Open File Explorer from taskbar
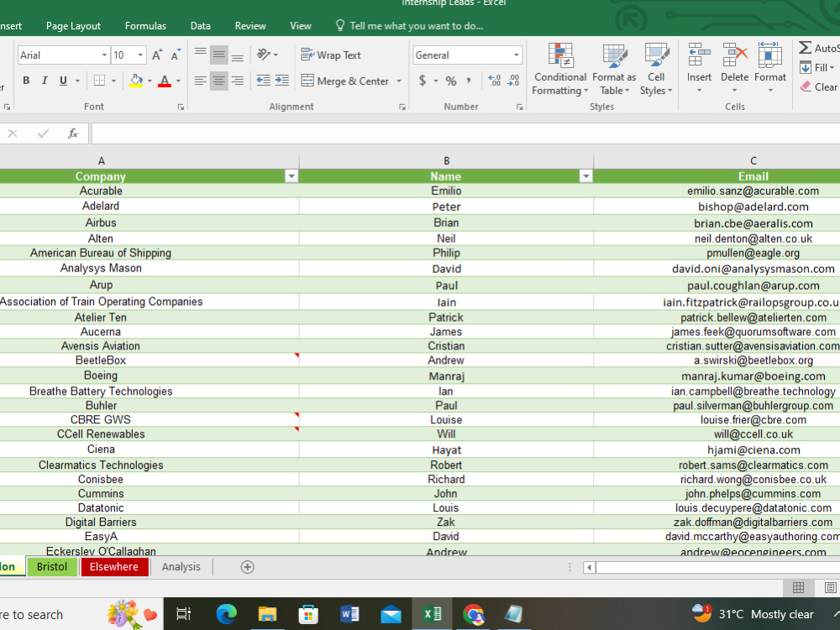The height and width of the screenshot is (630, 840). pos(267,614)
